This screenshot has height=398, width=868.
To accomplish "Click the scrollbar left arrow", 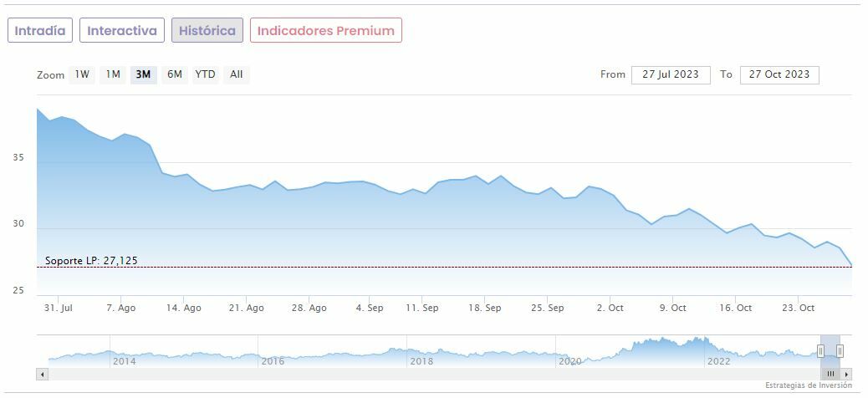I will [42, 374].
